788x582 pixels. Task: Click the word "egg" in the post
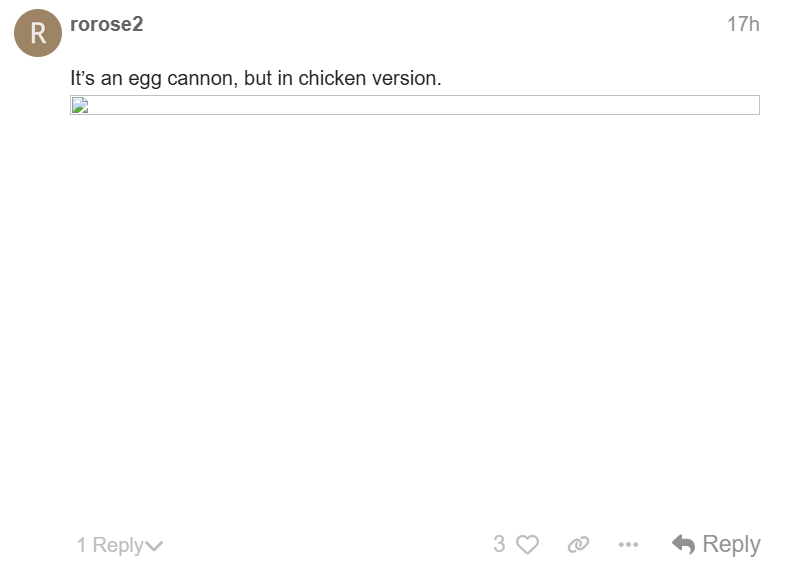pyautogui.click(x=143, y=78)
